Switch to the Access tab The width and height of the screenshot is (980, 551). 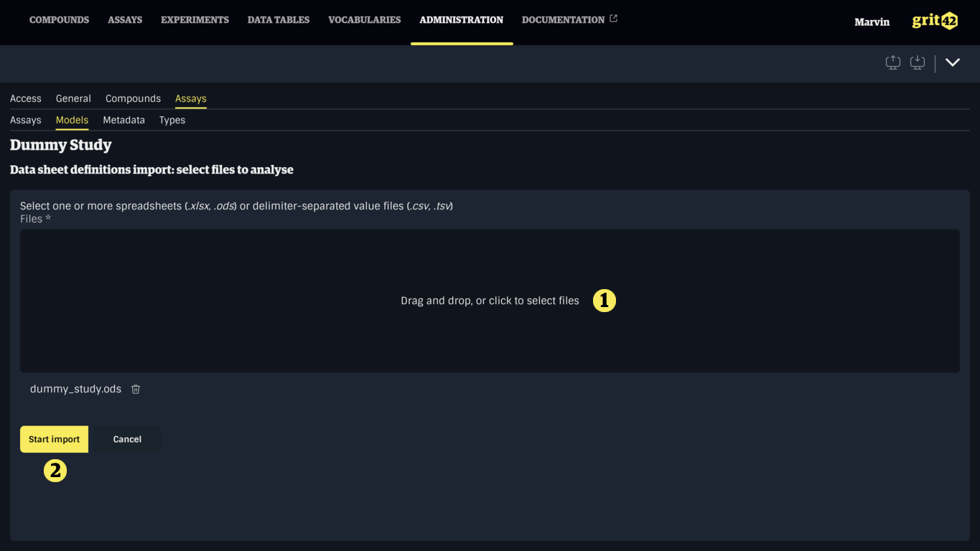26,98
